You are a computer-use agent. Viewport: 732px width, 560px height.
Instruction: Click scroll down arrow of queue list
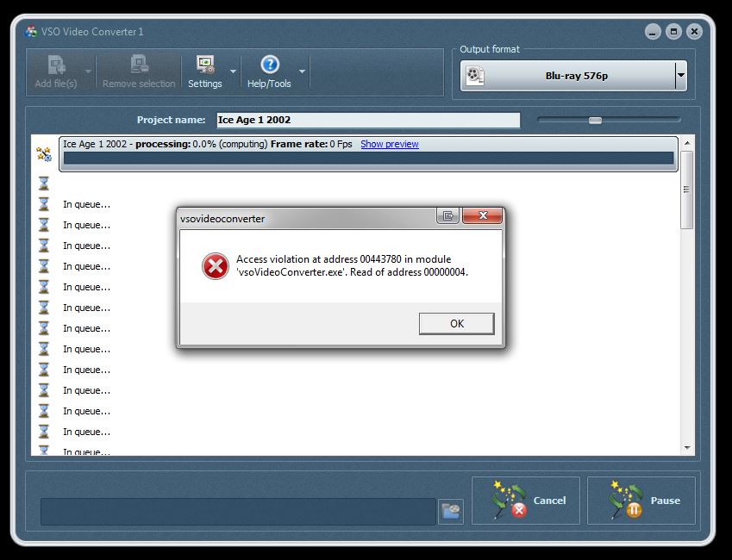click(x=687, y=447)
